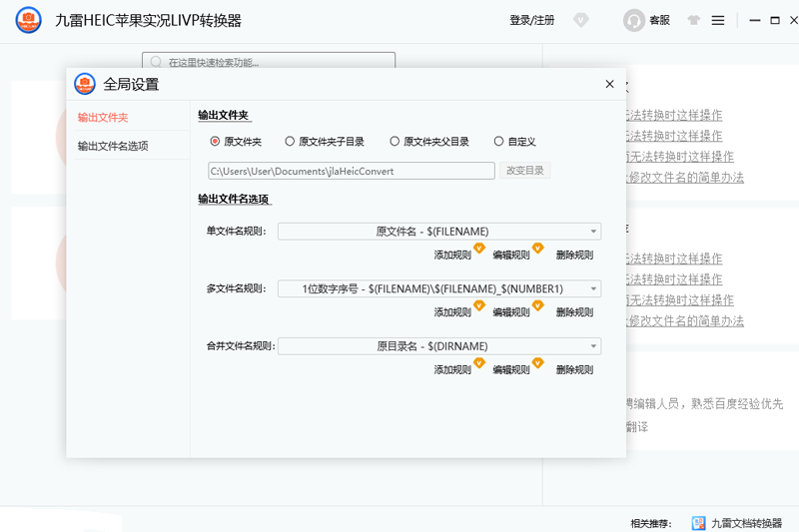Screen dimensions: 799x532
Task: Click the 输出文件夹 section heading
Action: click(223, 115)
